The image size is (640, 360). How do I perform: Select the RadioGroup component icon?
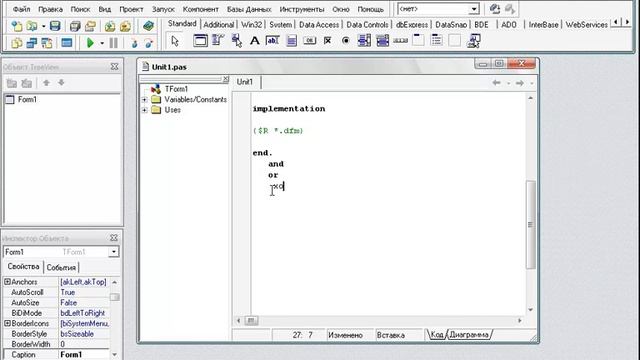(x=437, y=40)
